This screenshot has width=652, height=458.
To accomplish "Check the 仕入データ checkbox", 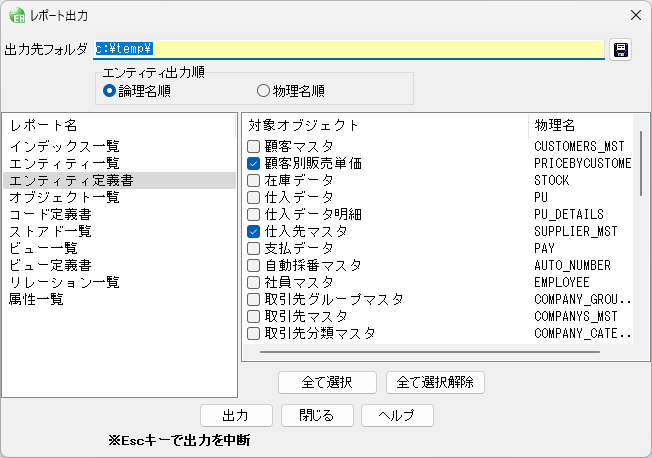I will coord(253,197).
